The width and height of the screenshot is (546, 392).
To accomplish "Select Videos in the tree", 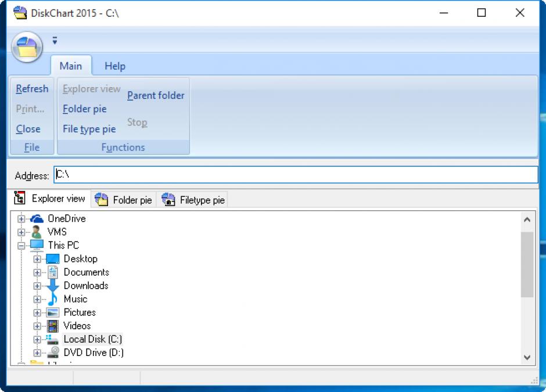I will (77, 326).
